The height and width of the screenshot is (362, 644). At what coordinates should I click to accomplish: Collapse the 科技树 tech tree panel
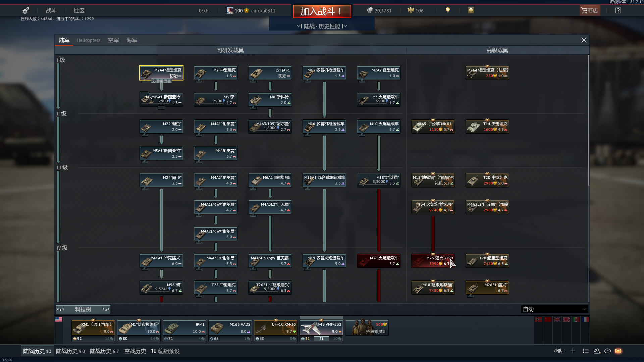(83, 309)
